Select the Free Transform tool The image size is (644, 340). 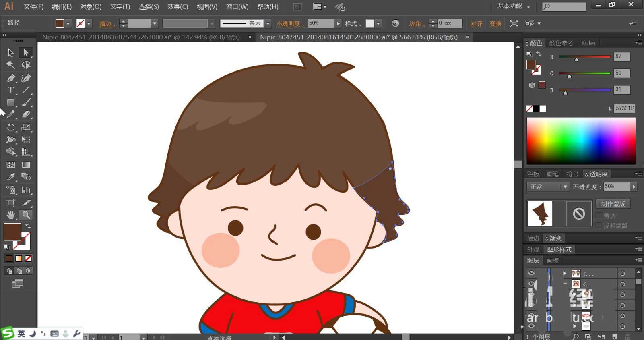coord(26,139)
